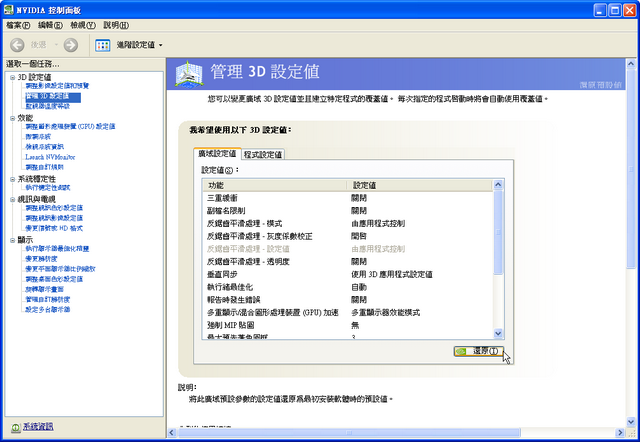This screenshot has width=640, height=442.
Task: Open 調整自訂規則 under 效能
Action: pyautogui.click(x=44, y=167)
